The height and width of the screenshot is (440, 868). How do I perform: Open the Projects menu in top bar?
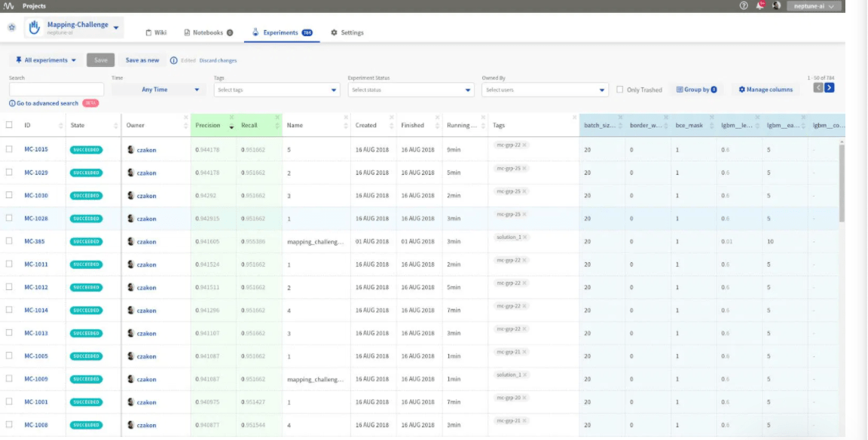pos(35,6)
